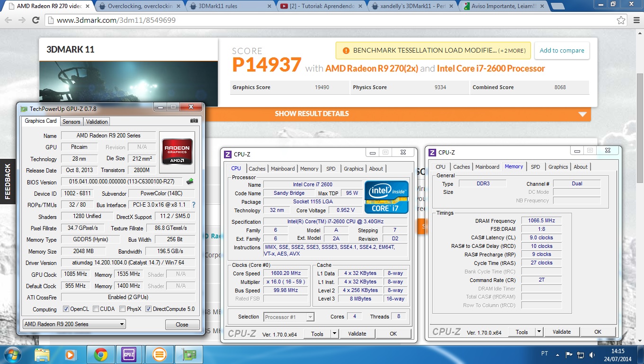This screenshot has width=644, height=364.
Task: Toggle the CUDA checkbox
Action: (x=96, y=309)
